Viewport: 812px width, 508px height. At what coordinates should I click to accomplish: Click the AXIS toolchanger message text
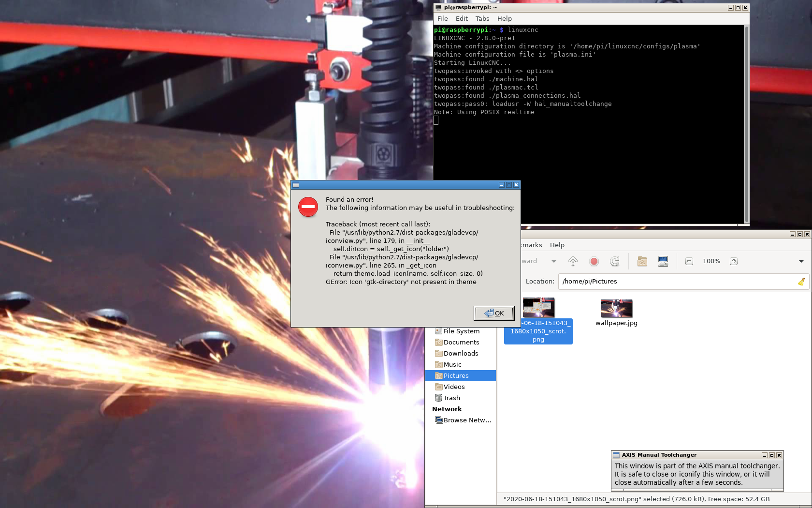(697, 475)
